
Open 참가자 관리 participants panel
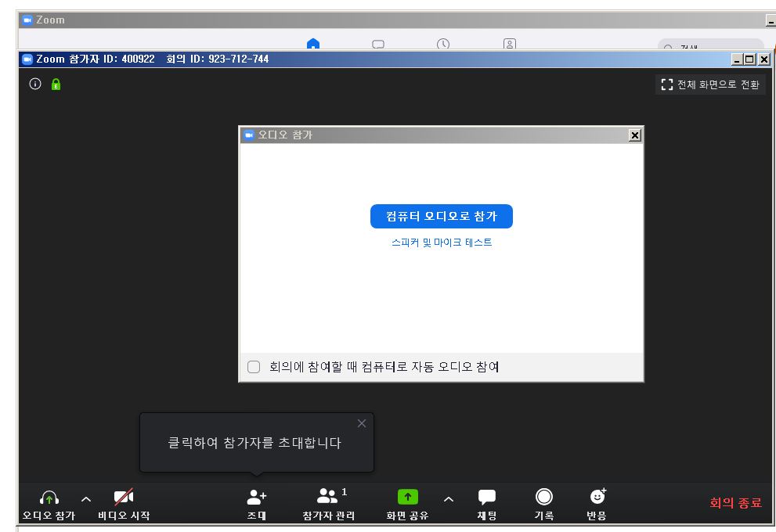pos(329,503)
